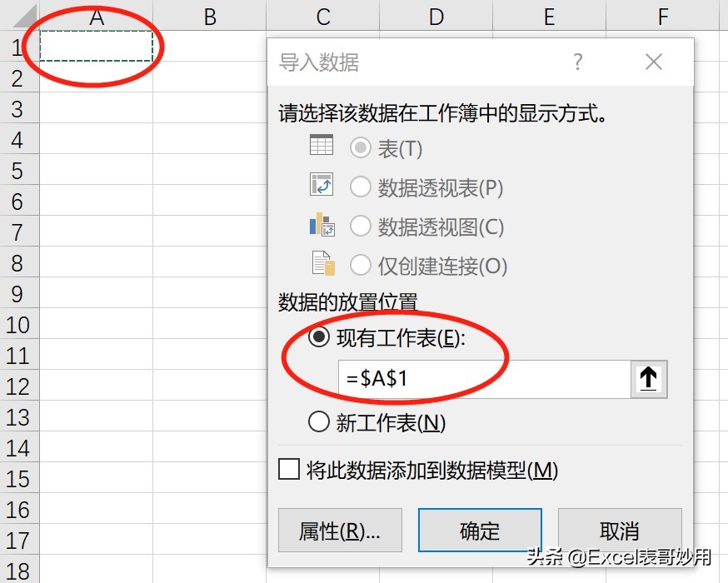Click the 取消 button
This screenshot has width=728, height=583.
620,531
